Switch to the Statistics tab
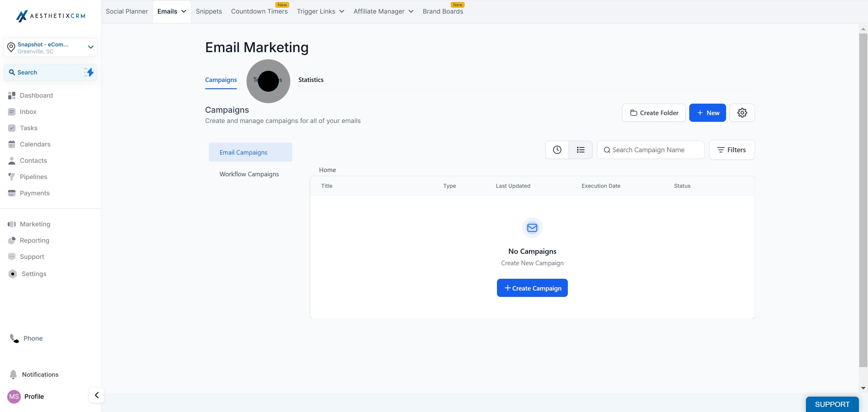 (x=311, y=80)
